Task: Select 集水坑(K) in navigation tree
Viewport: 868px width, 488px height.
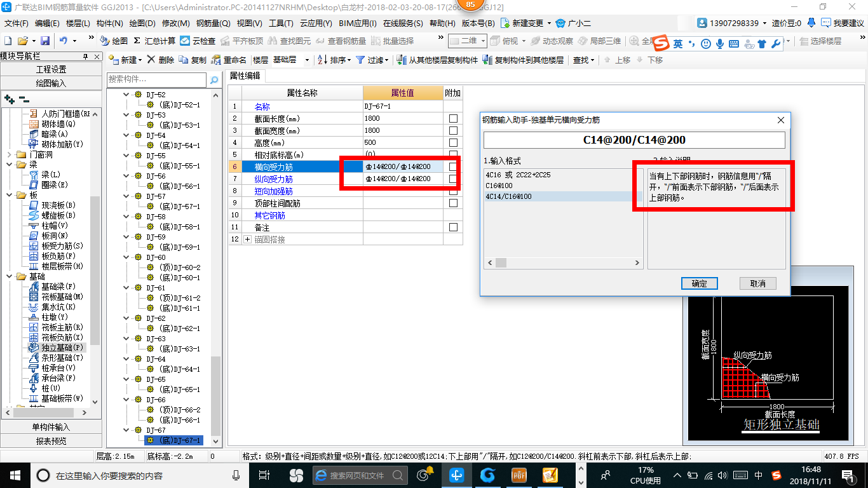Action: [53, 307]
